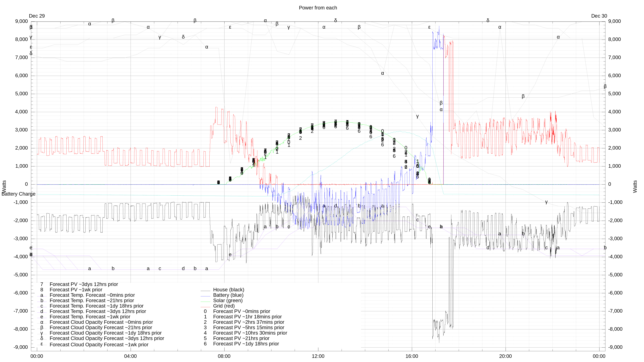Click legend entry 'Battery (blue)'

point(228,295)
